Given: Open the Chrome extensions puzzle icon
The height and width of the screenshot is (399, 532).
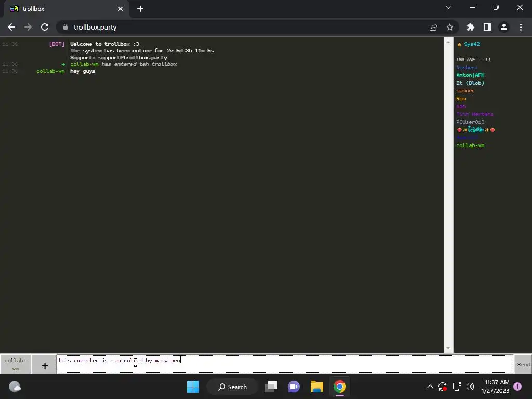Looking at the screenshot, I should coord(471,27).
